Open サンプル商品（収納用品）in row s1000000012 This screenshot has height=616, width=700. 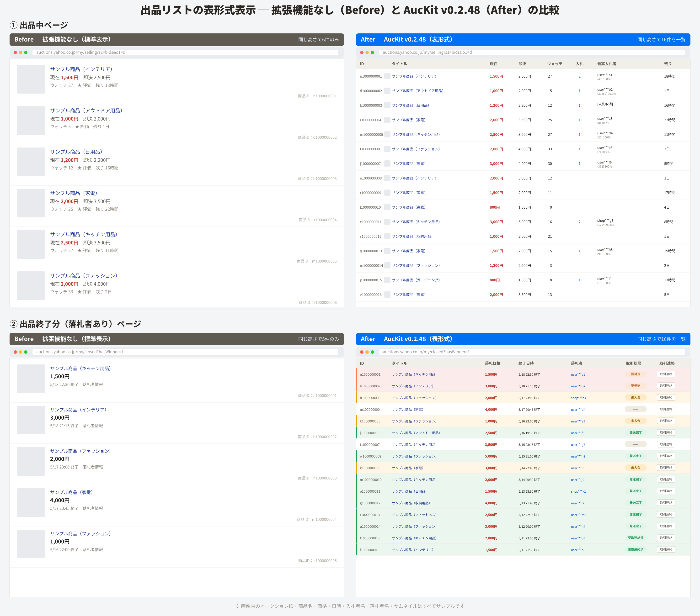tap(412, 237)
